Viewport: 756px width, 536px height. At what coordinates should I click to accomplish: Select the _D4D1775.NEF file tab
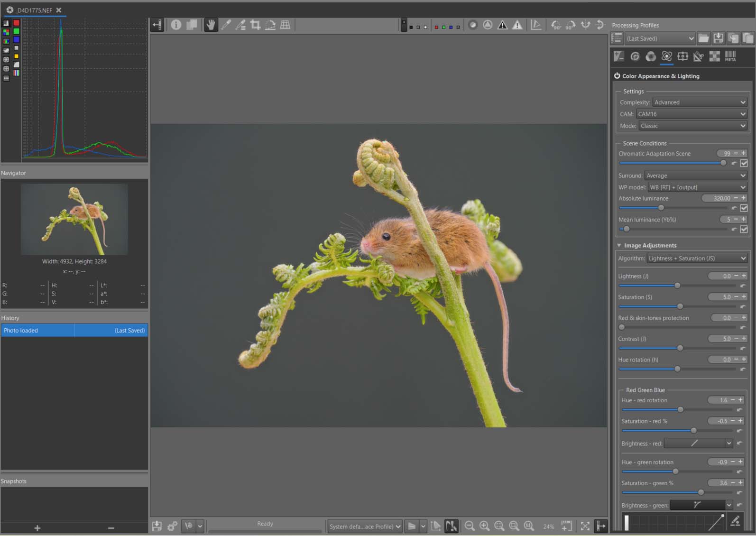click(33, 10)
